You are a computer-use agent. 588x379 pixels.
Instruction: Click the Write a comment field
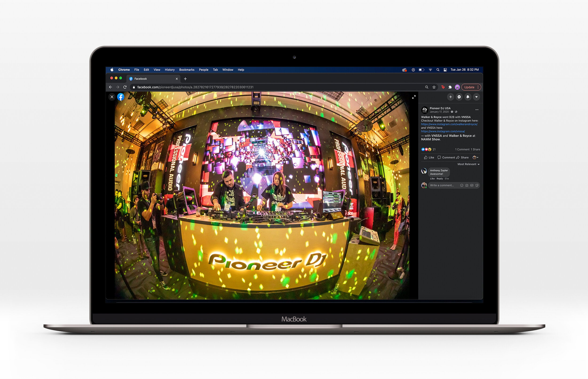click(442, 185)
